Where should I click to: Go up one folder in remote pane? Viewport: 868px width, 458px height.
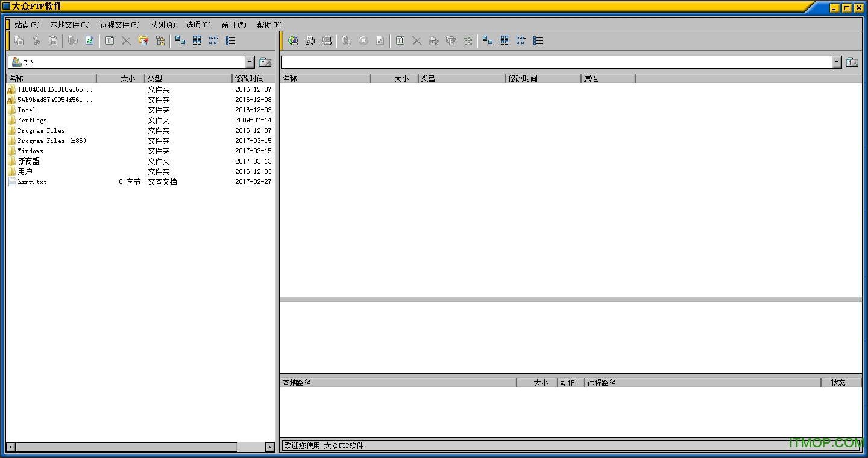coord(852,62)
